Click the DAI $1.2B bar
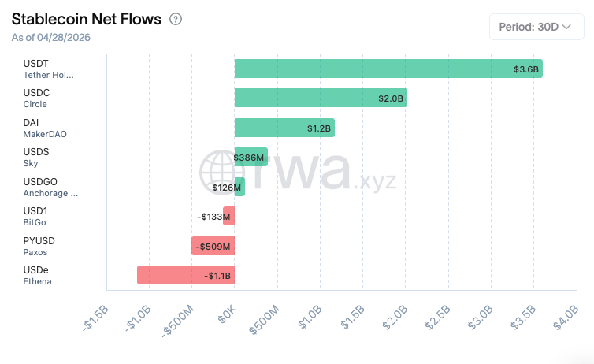The width and height of the screenshot is (594, 364). click(284, 128)
